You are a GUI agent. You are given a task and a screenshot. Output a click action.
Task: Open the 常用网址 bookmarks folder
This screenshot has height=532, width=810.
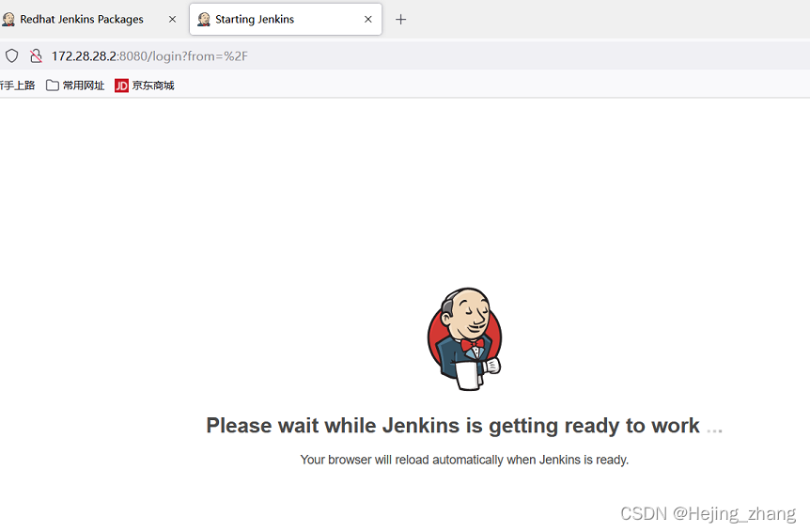75,86
